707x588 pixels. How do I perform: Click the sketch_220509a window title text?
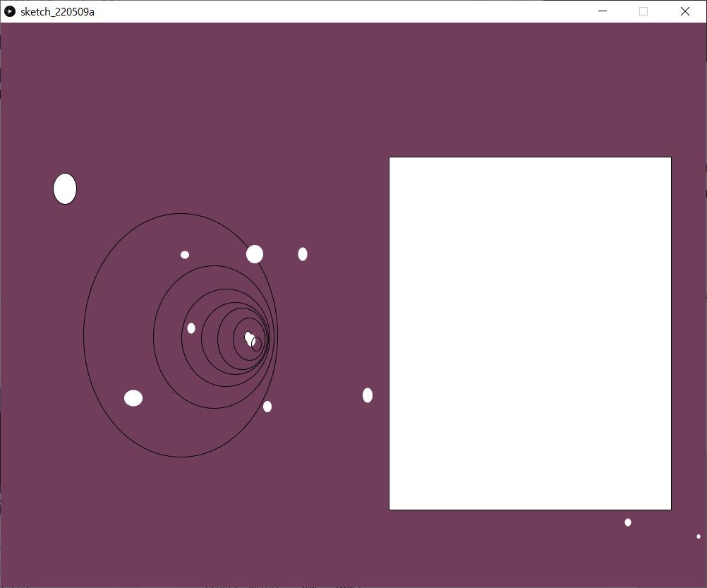pyautogui.click(x=57, y=11)
